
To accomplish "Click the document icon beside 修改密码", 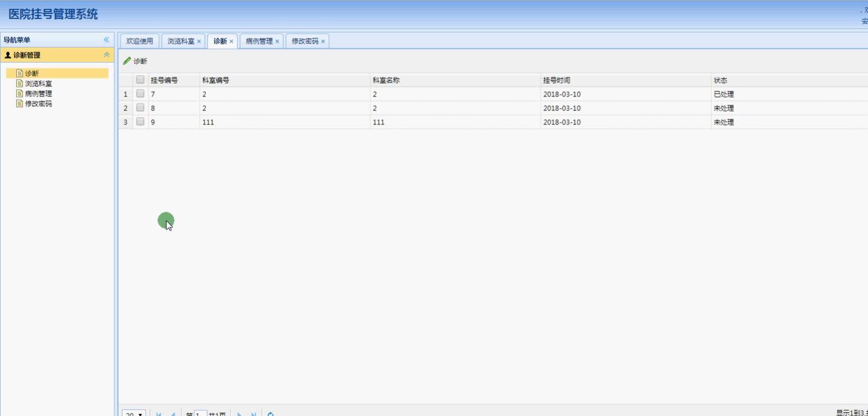I will 20,104.
